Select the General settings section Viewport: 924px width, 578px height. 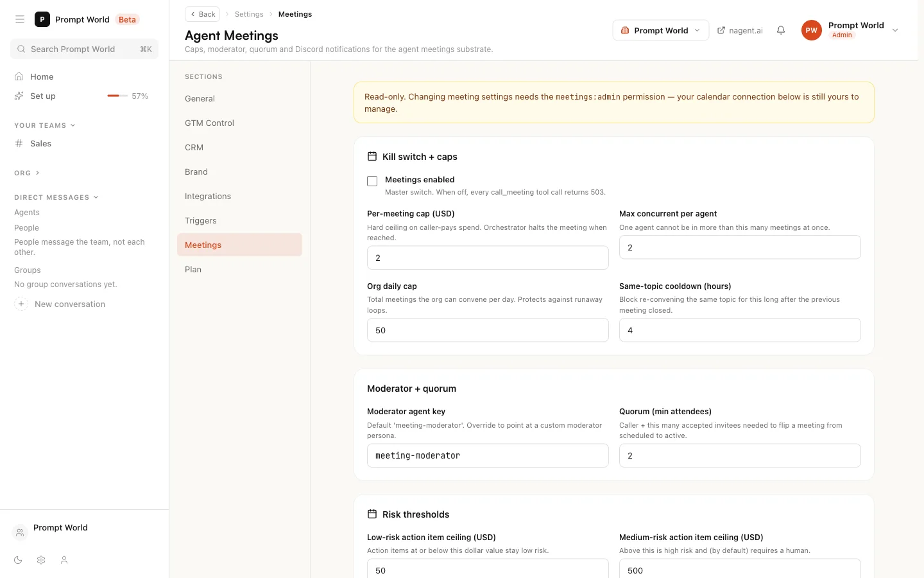[x=239, y=98]
